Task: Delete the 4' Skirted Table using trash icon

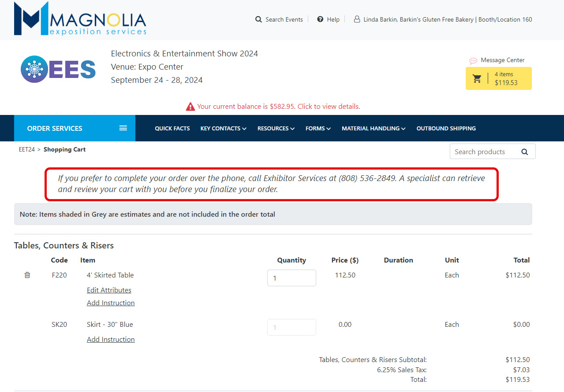Action: (27, 275)
